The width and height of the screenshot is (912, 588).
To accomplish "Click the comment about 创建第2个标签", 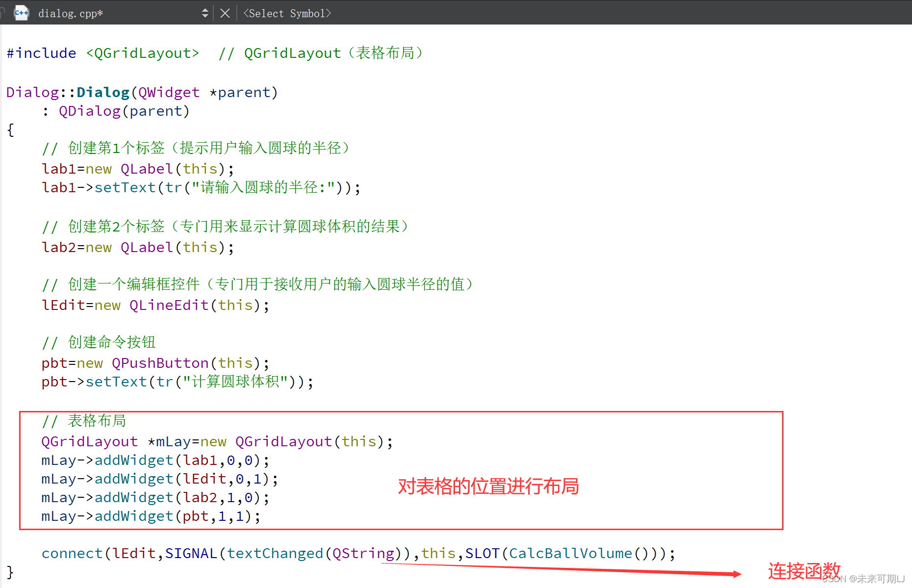I will pyautogui.click(x=226, y=227).
